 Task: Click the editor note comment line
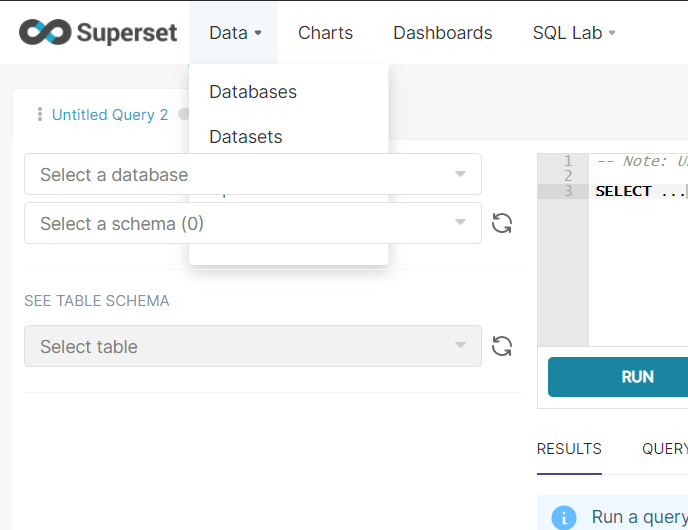point(641,161)
